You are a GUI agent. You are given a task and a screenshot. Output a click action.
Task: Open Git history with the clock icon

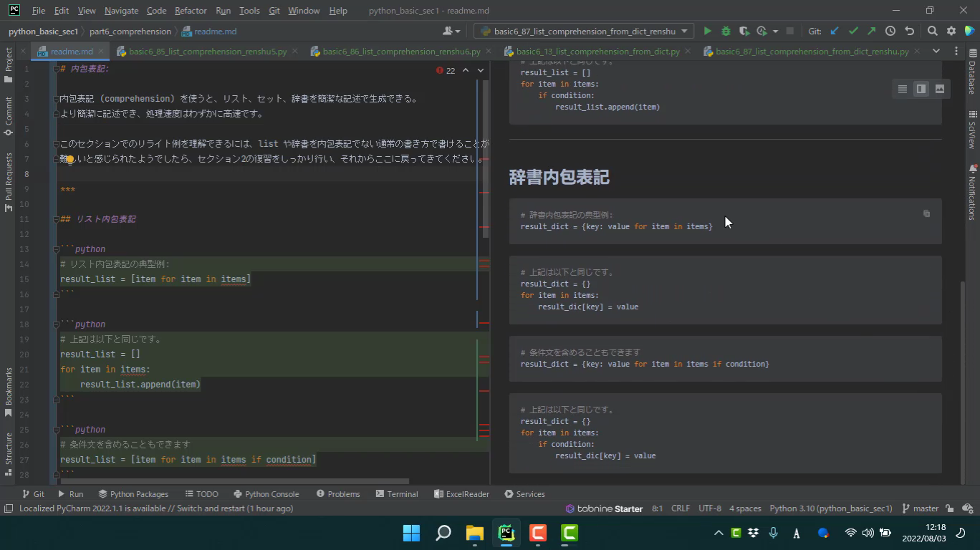coord(890,31)
